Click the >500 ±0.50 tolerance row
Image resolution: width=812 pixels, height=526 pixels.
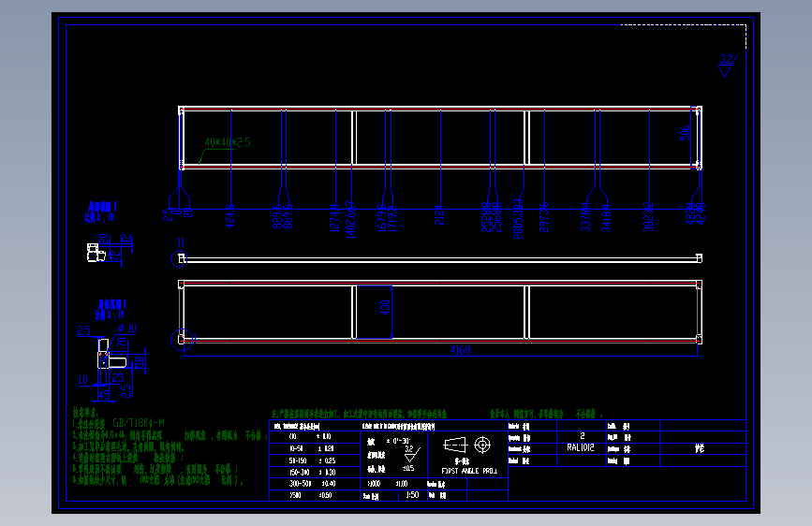315,495
